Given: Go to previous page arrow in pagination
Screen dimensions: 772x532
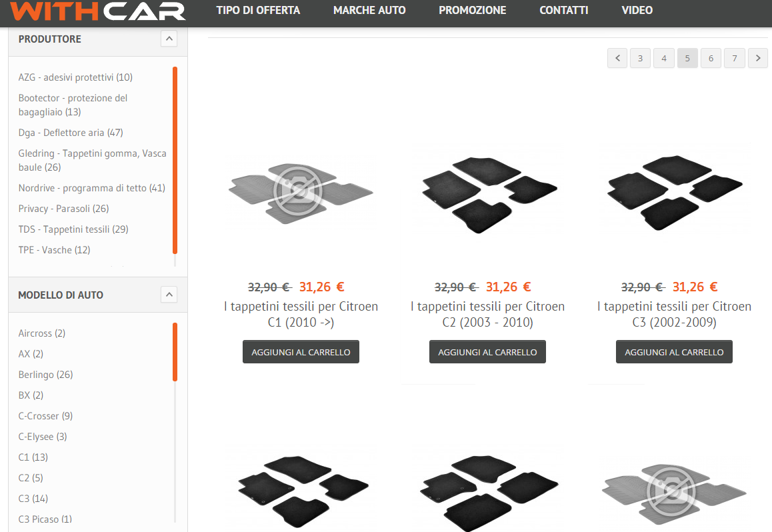Looking at the screenshot, I should [x=617, y=58].
